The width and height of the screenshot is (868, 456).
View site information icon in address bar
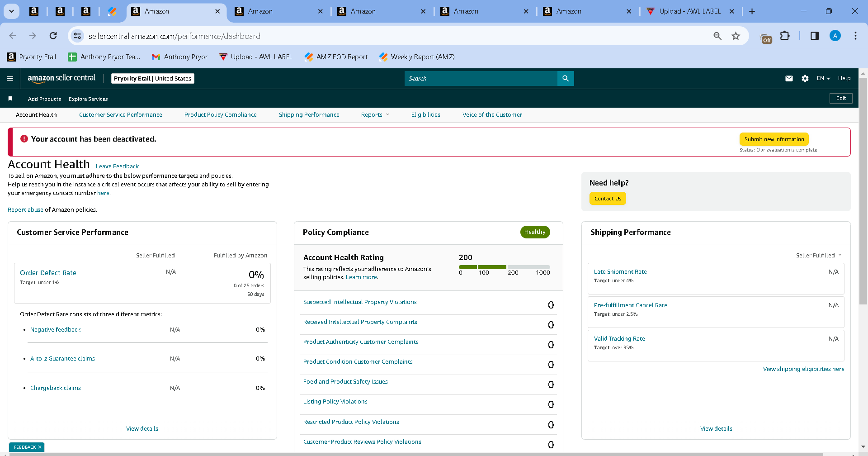(x=78, y=36)
